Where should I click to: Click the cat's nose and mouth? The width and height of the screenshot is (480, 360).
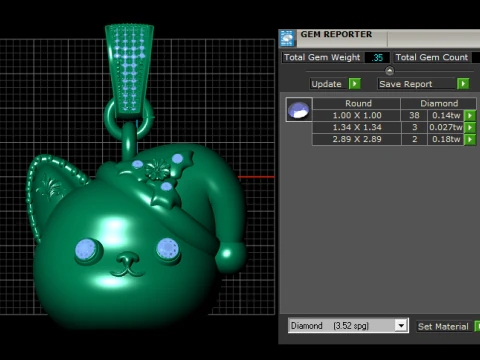click(x=127, y=265)
